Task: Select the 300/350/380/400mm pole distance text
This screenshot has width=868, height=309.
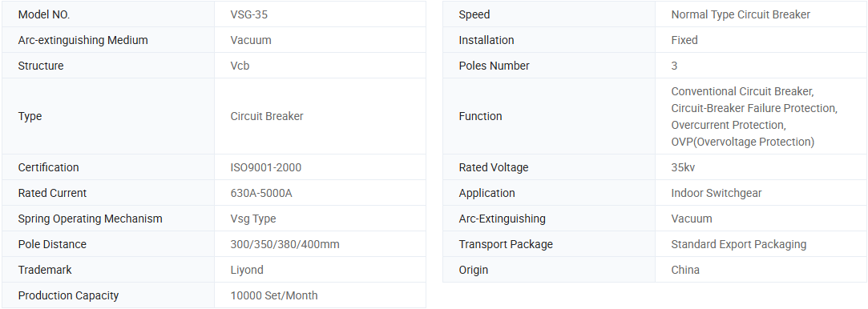Action: point(285,244)
